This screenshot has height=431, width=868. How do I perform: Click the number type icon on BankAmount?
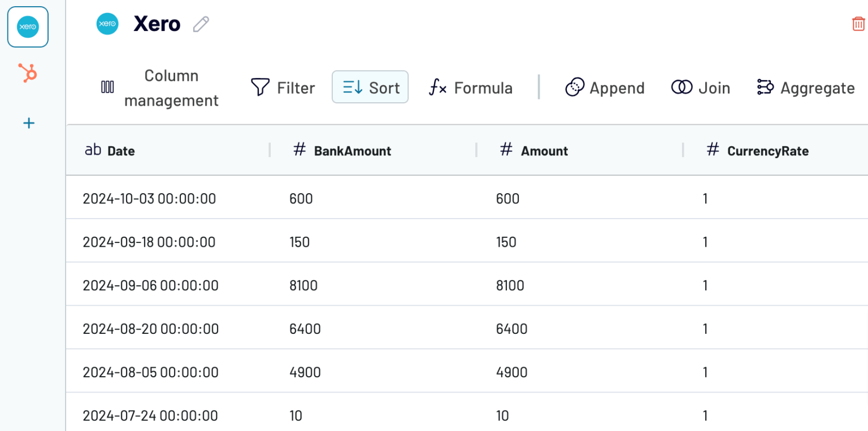pyautogui.click(x=299, y=150)
